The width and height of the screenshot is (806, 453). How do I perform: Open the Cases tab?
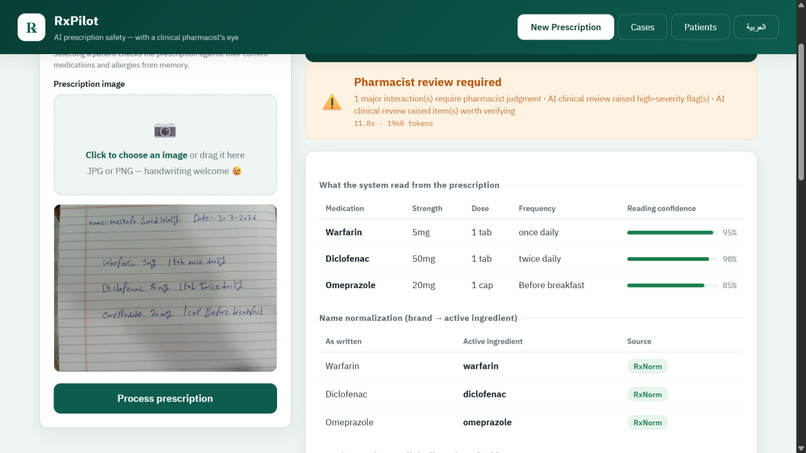coord(643,27)
